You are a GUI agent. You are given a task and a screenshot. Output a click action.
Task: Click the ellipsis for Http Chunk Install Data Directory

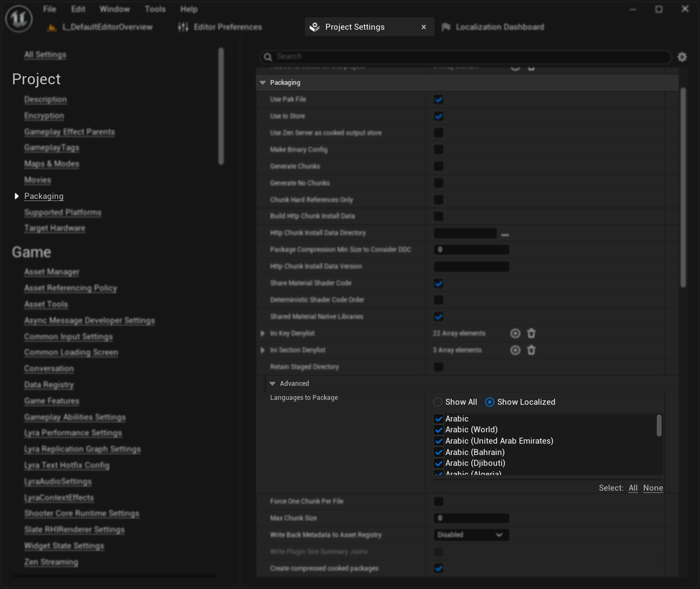click(x=505, y=233)
